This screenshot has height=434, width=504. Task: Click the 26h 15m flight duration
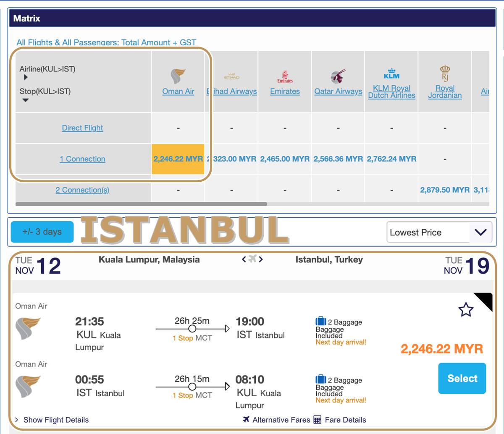pyautogui.click(x=192, y=379)
